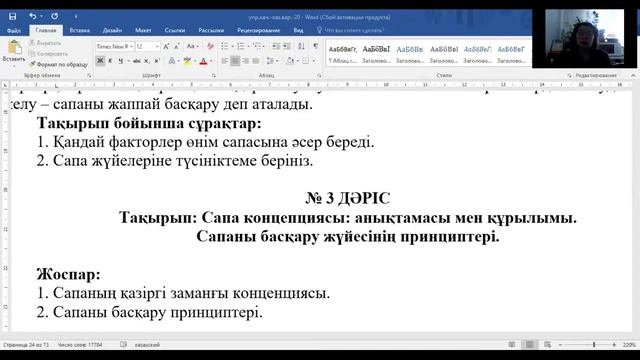
Task: Click the page count 'Страница 24 из 73'
Action: coord(26,345)
